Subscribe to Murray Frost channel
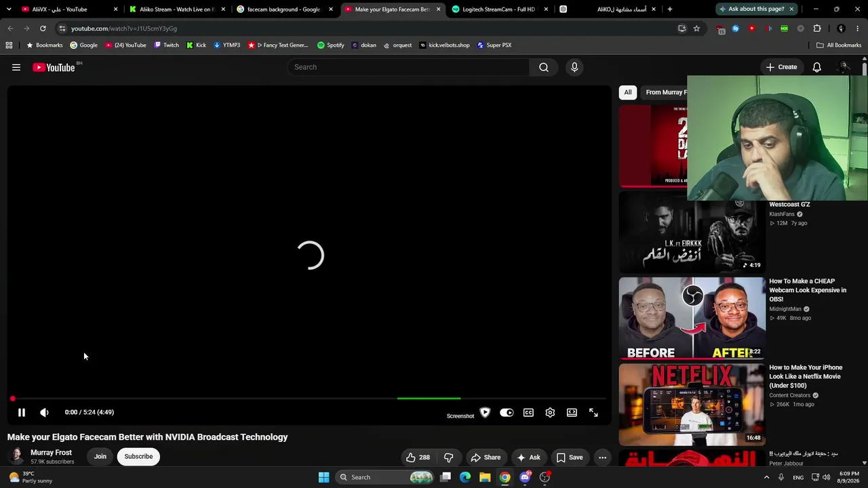 [138, 456]
